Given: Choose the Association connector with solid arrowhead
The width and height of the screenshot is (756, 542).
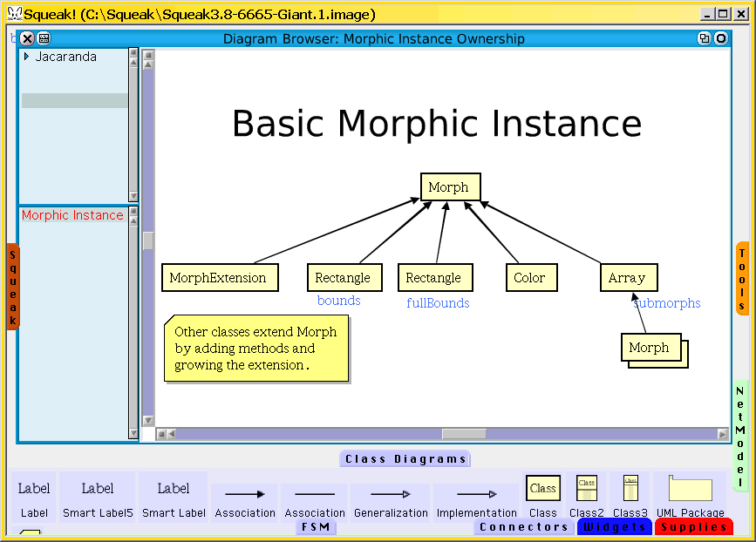Looking at the screenshot, I should 245,503.
